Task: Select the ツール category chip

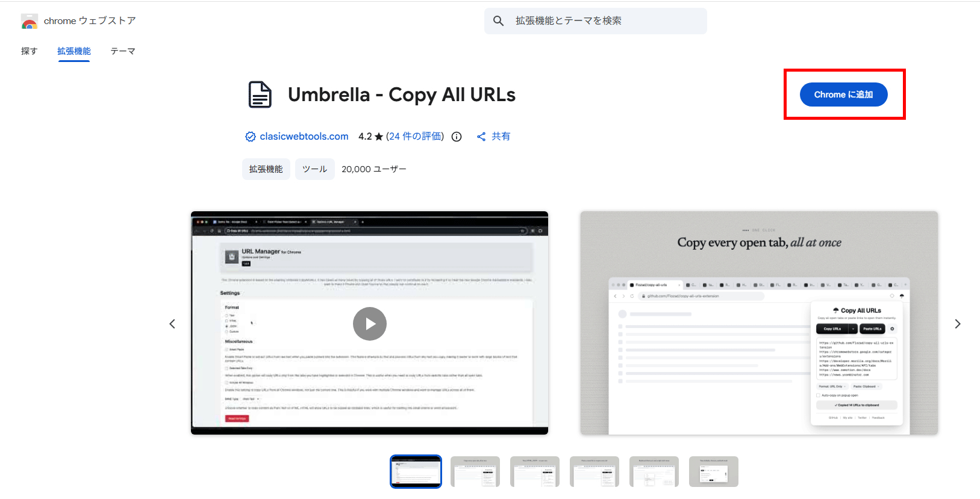Action: pos(315,169)
